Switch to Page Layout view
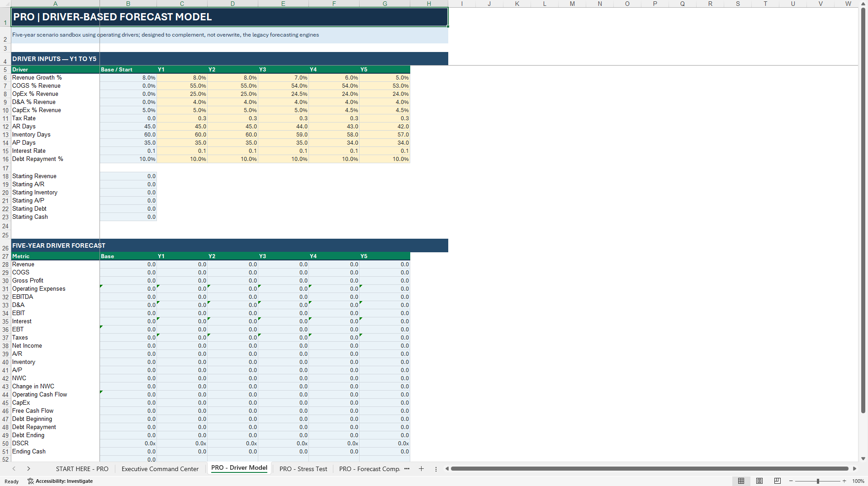This screenshot has height=486, width=868. tap(759, 481)
